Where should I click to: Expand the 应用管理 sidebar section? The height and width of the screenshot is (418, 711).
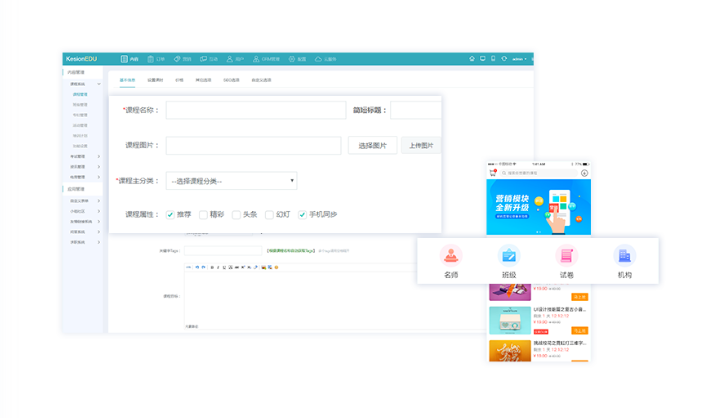point(77,189)
